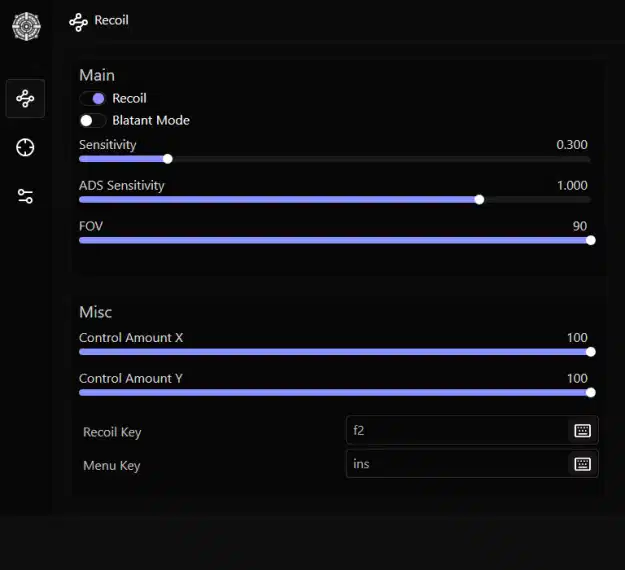Click the Control Amount X value 100

(x=577, y=338)
